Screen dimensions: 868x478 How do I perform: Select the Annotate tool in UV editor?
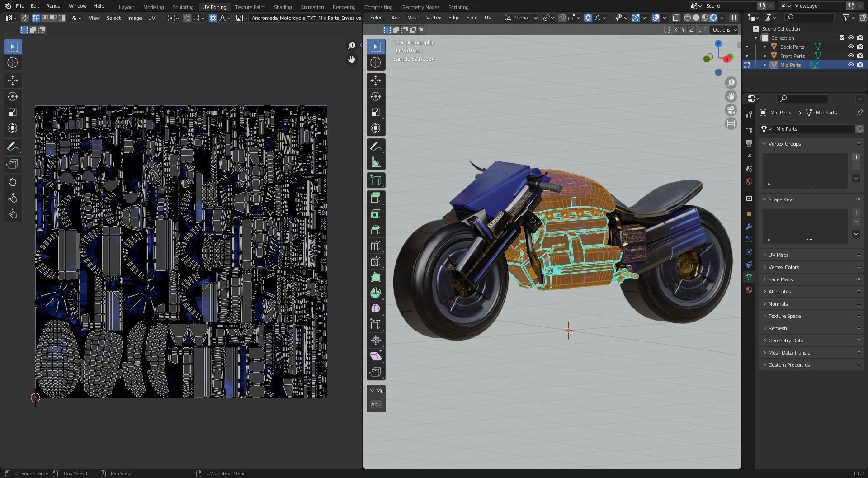click(13, 147)
